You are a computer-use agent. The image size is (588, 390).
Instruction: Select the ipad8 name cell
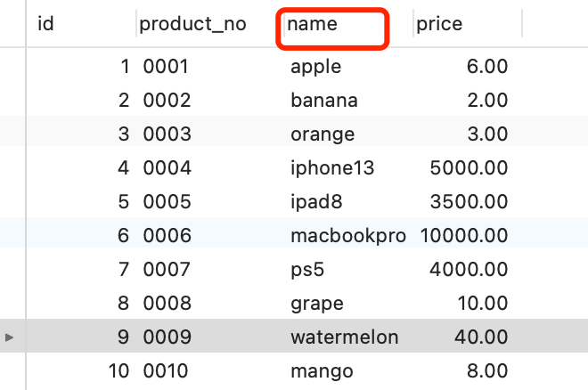(316, 202)
